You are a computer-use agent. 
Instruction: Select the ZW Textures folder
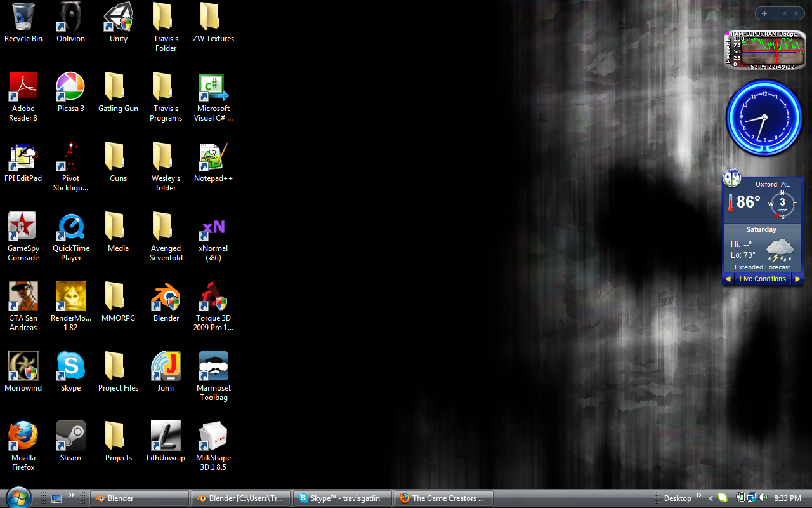(213, 22)
